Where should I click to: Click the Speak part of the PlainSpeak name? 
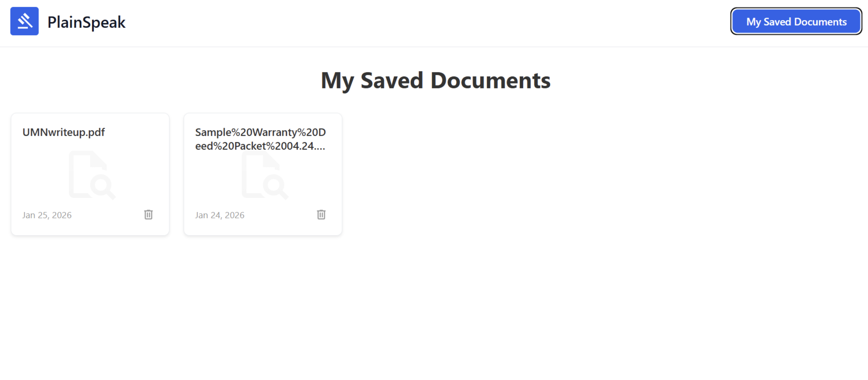[104, 23]
